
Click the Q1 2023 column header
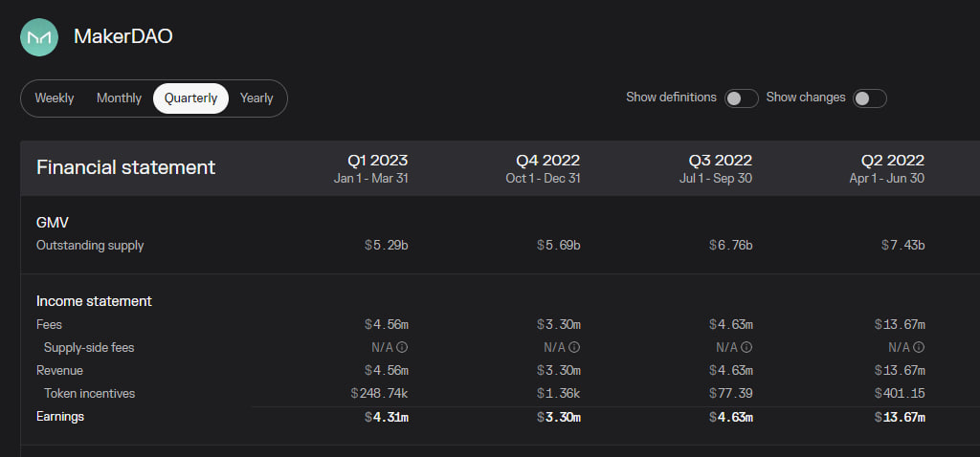click(x=371, y=168)
